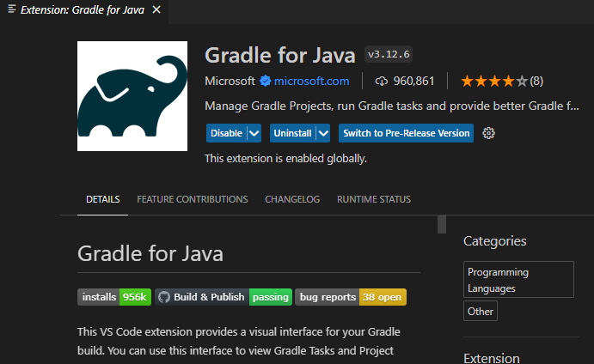594x364 pixels.
Task: Click the verified publisher badge icon
Action: point(265,81)
